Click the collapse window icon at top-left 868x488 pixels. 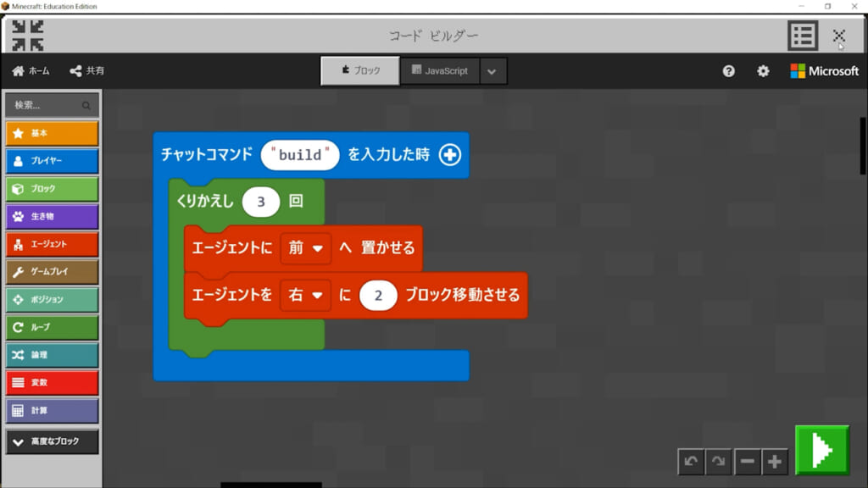pyautogui.click(x=28, y=36)
